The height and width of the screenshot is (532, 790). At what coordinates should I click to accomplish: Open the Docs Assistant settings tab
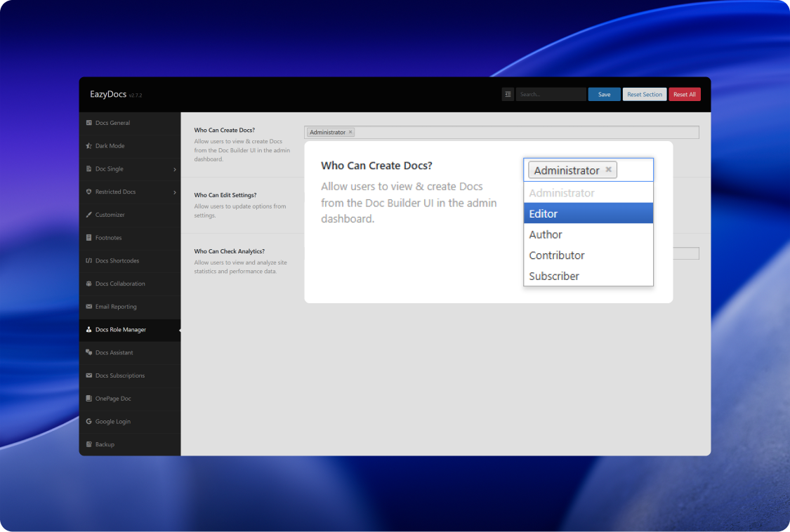[114, 353]
